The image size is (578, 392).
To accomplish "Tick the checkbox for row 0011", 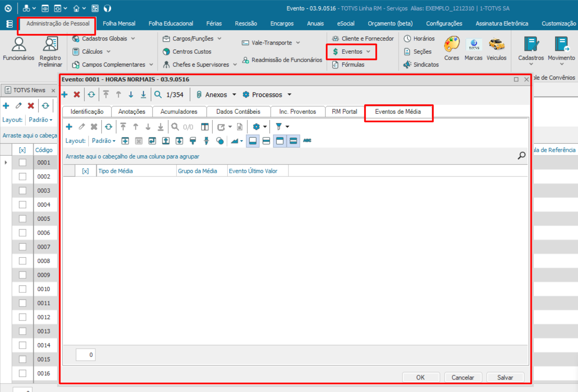I will (22, 303).
